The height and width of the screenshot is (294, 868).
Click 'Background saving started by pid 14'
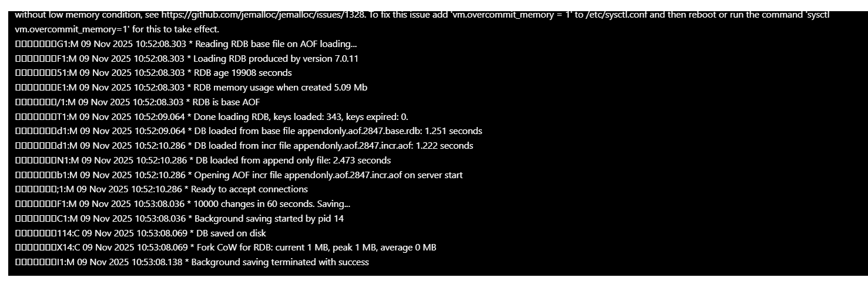(x=268, y=219)
